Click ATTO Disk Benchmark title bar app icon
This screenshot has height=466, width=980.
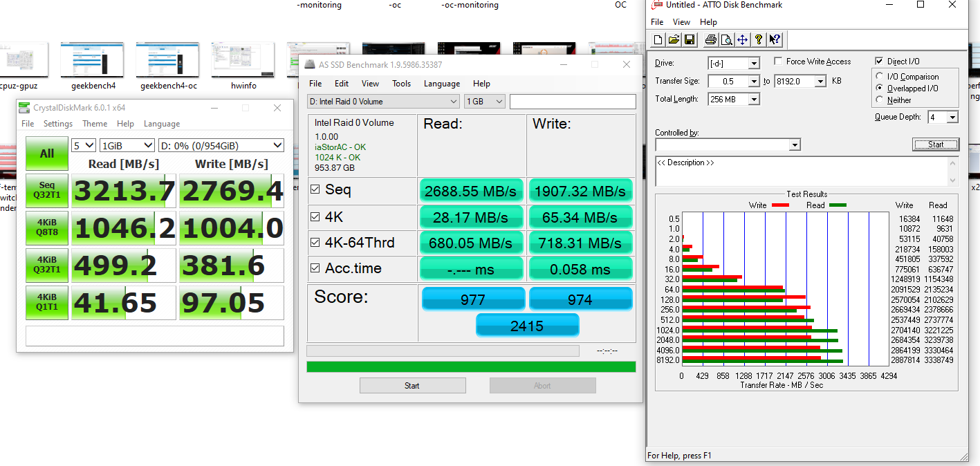657,5
